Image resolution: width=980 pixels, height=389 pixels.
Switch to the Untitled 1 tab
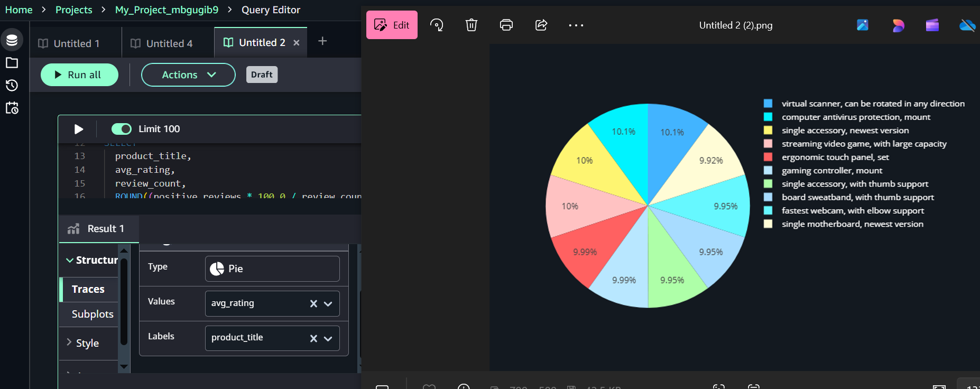(76, 43)
